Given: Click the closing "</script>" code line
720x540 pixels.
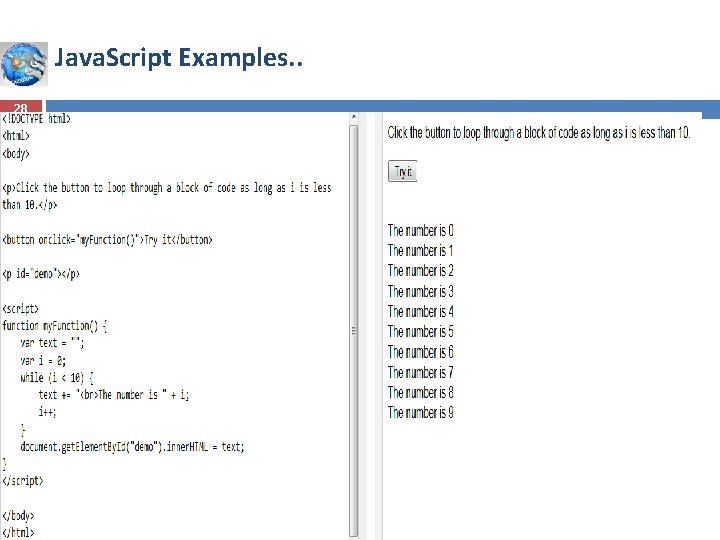Looking at the screenshot, I should point(23,481).
